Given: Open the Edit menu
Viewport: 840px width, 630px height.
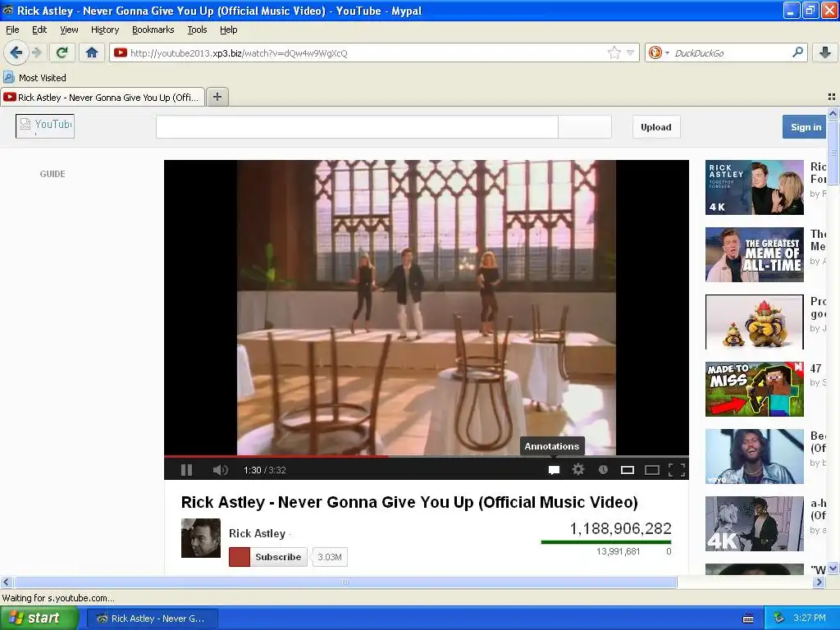Looking at the screenshot, I should point(39,30).
